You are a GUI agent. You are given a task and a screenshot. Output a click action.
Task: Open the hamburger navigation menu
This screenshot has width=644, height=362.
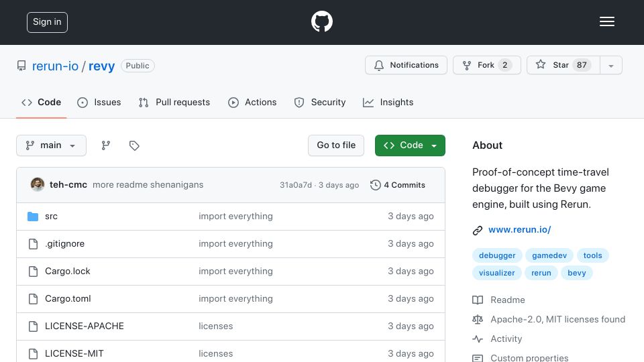click(x=606, y=21)
